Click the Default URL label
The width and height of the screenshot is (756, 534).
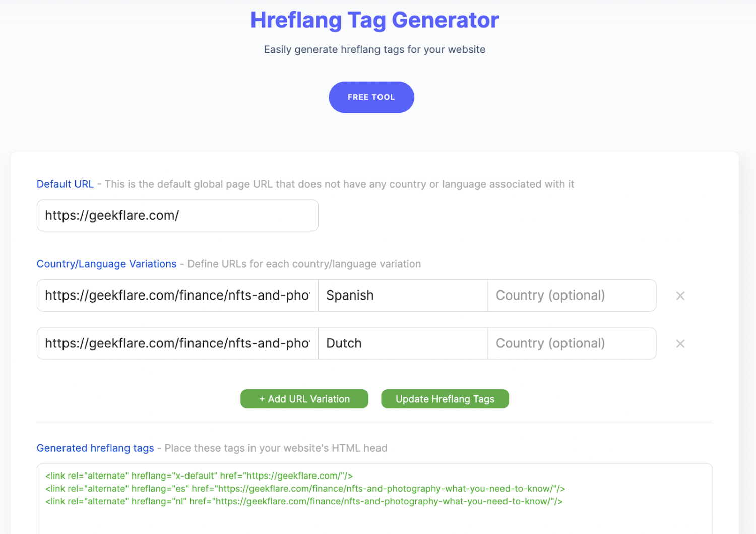[65, 184]
